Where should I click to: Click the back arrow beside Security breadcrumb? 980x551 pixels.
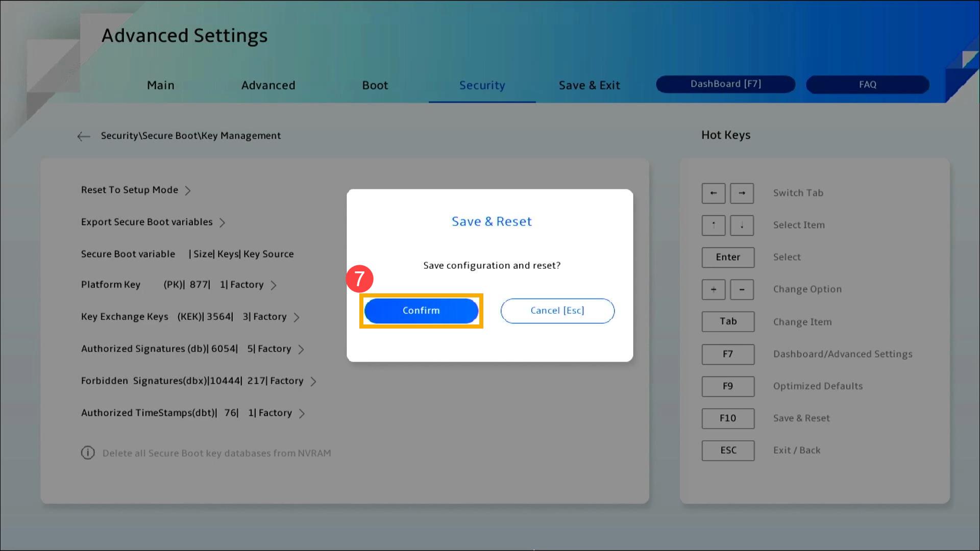(x=84, y=136)
